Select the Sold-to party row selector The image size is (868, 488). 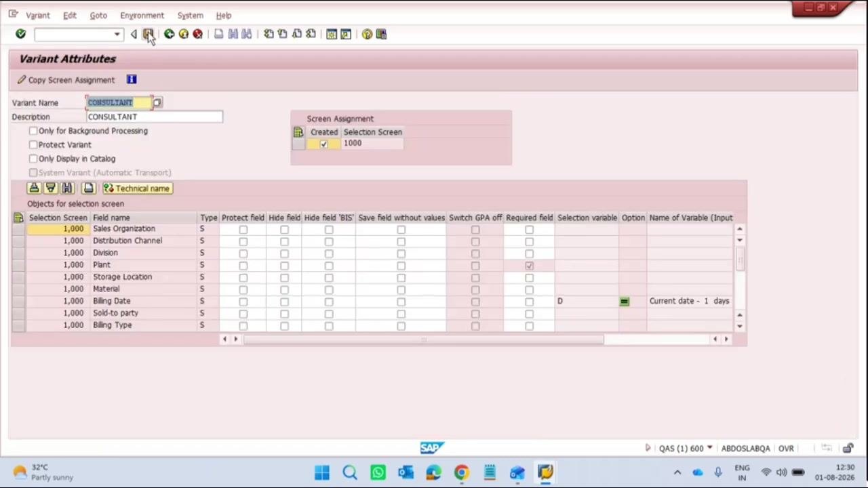(x=18, y=313)
